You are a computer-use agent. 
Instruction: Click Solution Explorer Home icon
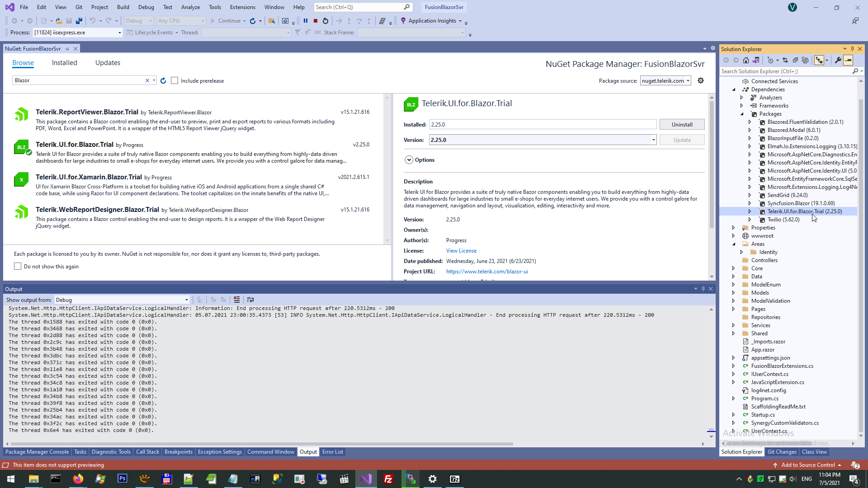[746, 60]
